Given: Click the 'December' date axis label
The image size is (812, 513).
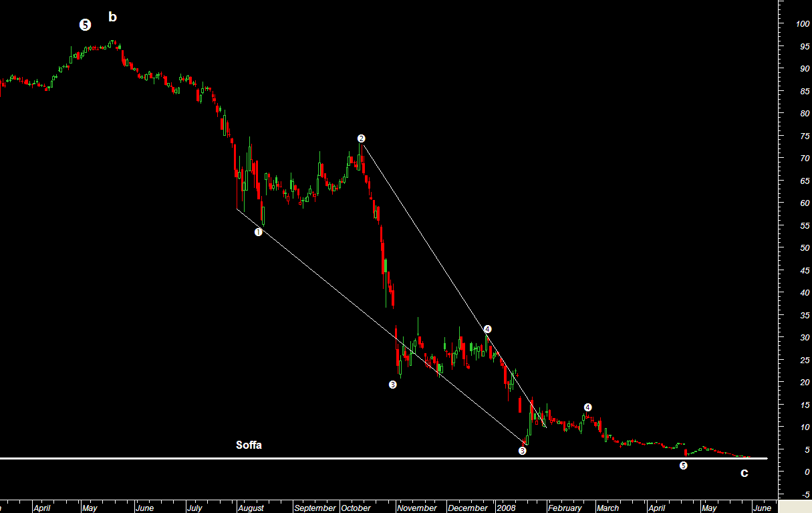Looking at the screenshot, I should pyautogui.click(x=468, y=508).
